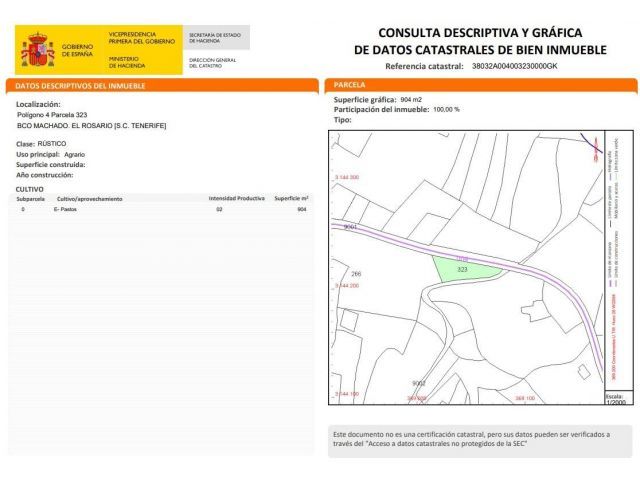Click the 'Localización:' label
The height and width of the screenshot is (480, 640).
coord(38,104)
